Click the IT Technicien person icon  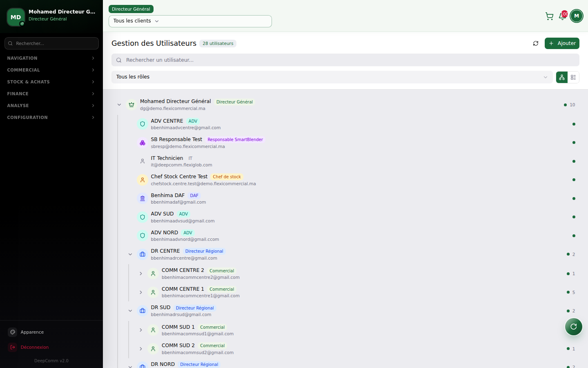143,161
